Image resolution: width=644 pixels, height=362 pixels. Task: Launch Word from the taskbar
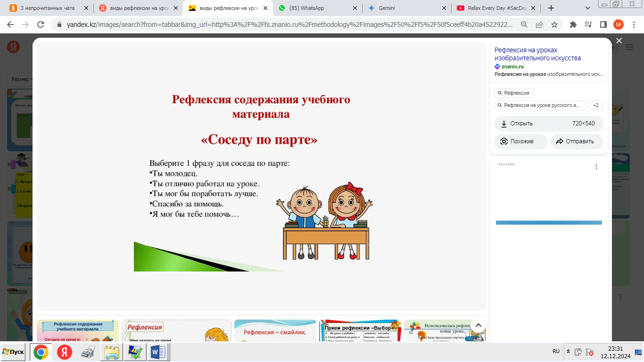coord(157,352)
